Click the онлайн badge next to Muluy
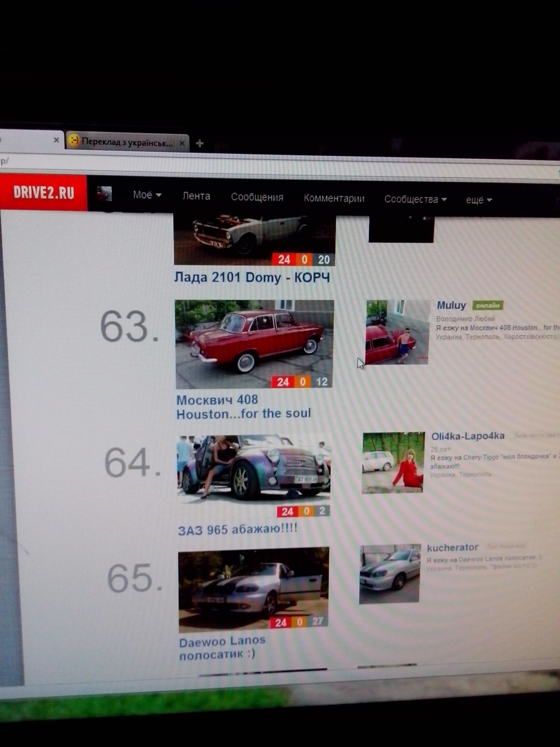 tap(488, 305)
